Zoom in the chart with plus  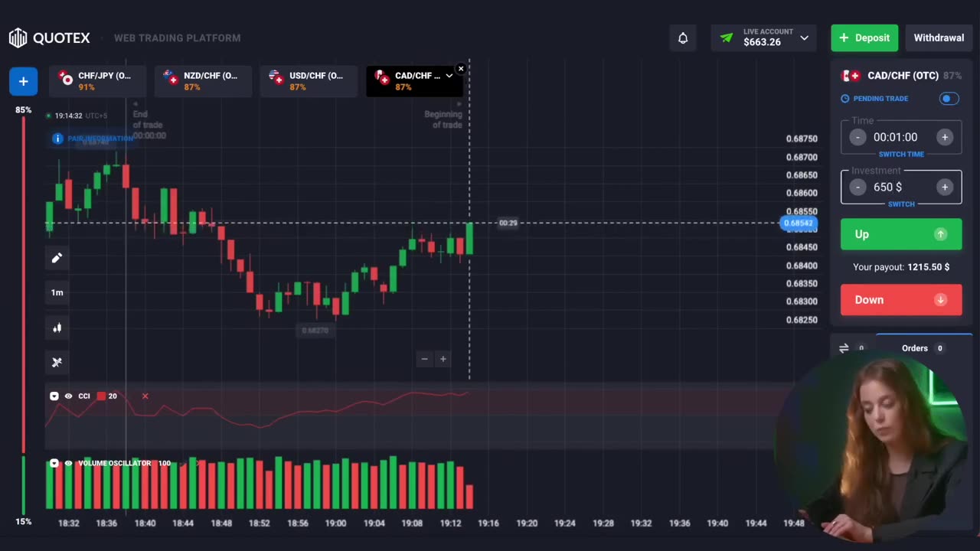click(x=443, y=359)
